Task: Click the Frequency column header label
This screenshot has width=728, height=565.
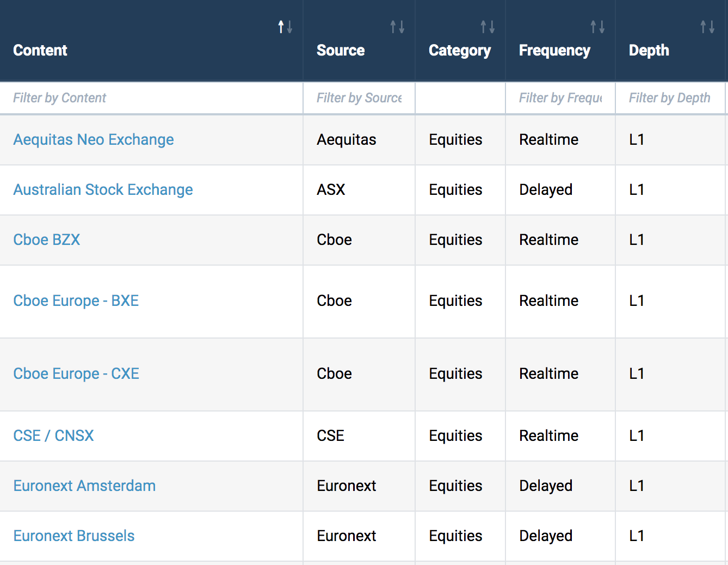Action: (554, 51)
